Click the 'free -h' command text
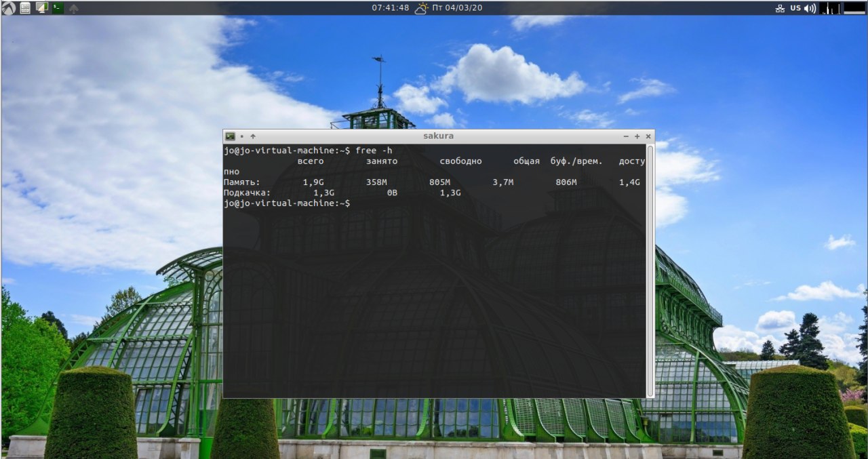This screenshot has width=868, height=459. (374, 150)
